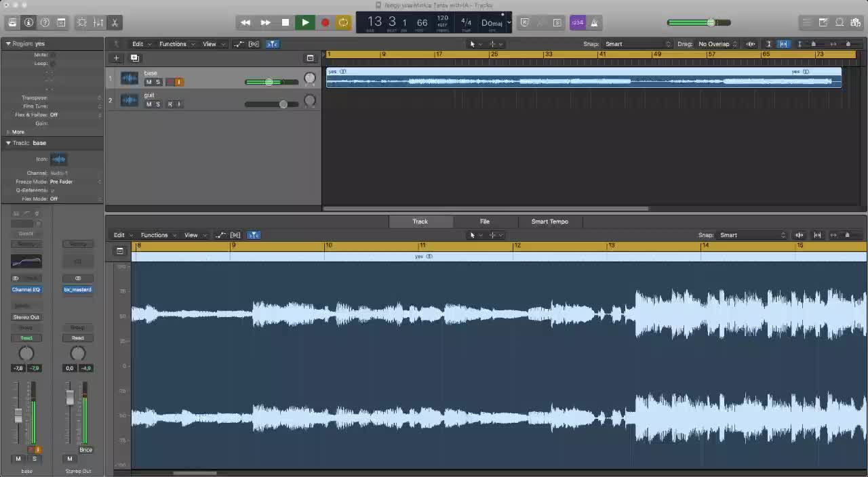The width and height of the screenshot is (868, 477).
Task: Click the Bnce bounce button
Action: tap(85, 450)
